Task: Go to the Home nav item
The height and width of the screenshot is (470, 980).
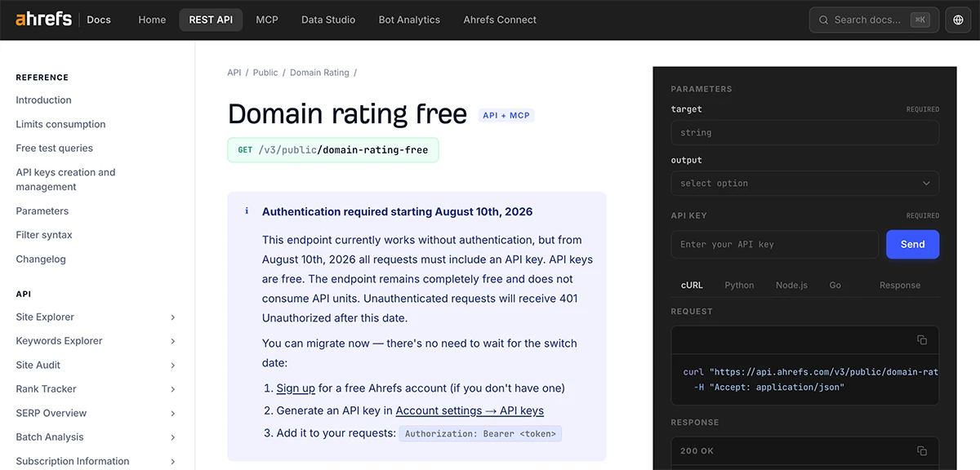Action: [152, 20]
